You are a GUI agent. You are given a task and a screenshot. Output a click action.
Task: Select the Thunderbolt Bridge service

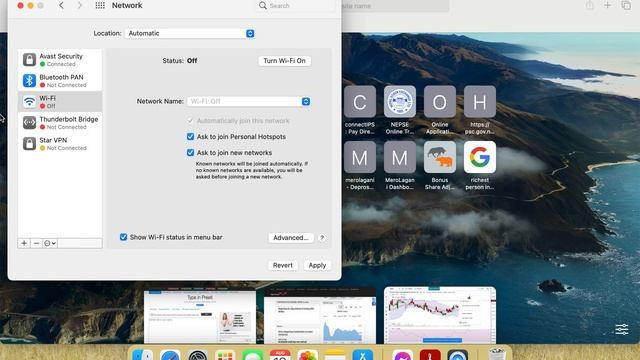60,122
